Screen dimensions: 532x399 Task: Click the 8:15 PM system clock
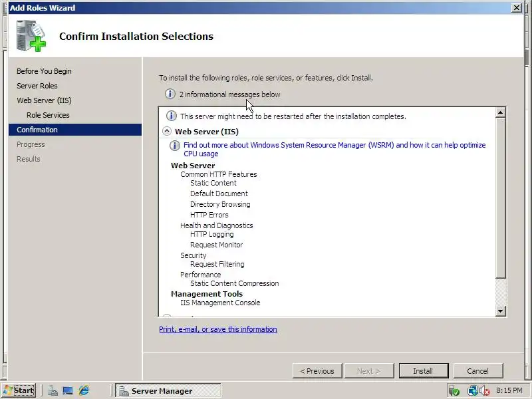(x=509, y=390)
